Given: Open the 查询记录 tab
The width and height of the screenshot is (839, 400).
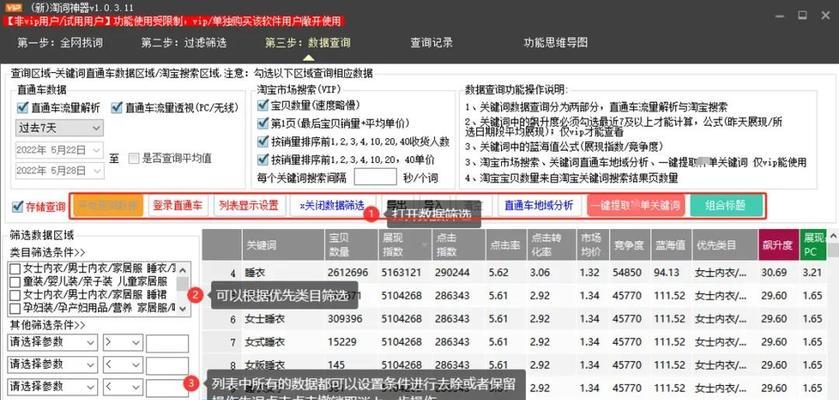Looking at the screenshot, I should pyautogui.click(x=431, y=43).
